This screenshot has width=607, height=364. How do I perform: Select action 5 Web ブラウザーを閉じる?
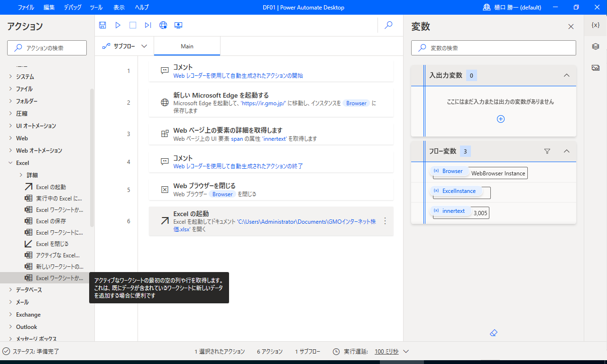point(271,190)
